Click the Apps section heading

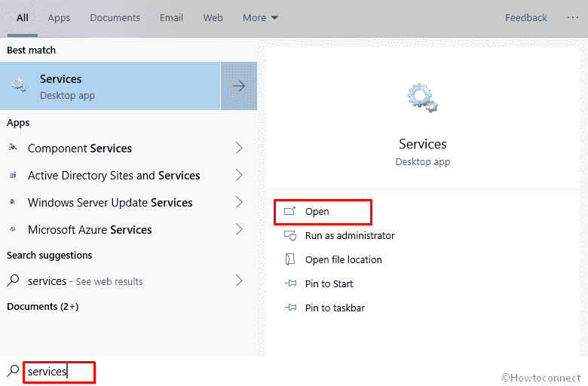(x=18, y=123)
